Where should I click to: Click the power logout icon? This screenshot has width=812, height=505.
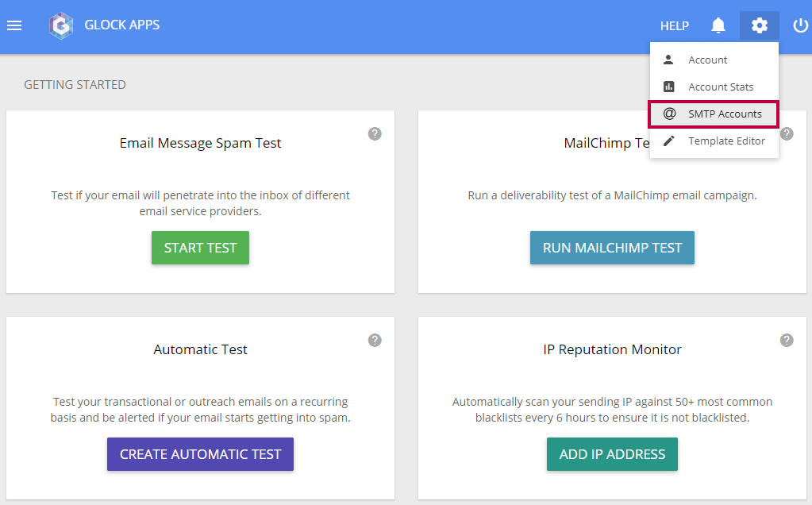pyautogui.click(x=800, y=25)
